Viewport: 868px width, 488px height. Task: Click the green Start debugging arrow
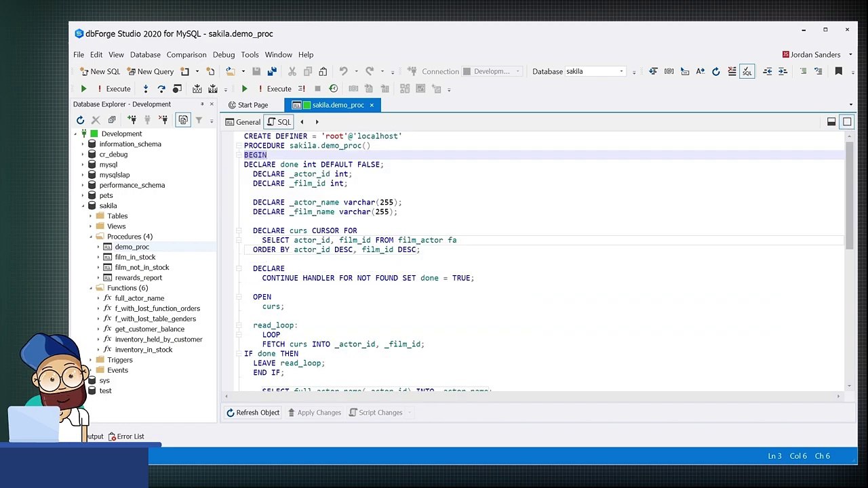pos(83,89)
